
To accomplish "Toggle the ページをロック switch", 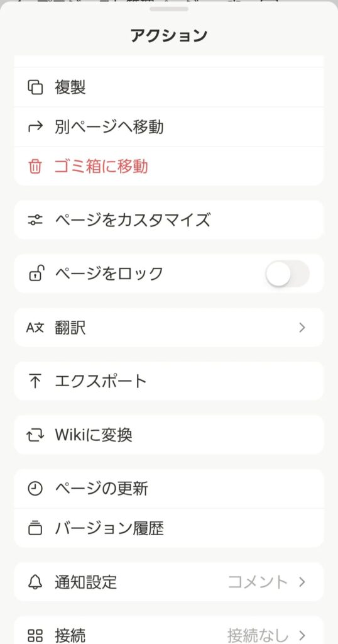I will pyautogui.click(x=288, y=274).
